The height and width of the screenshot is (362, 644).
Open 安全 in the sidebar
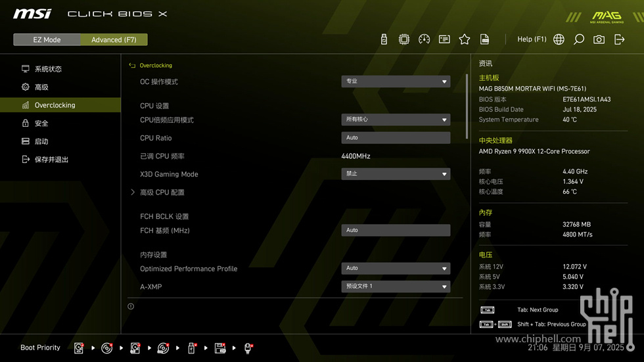click(x=60, y=123)
